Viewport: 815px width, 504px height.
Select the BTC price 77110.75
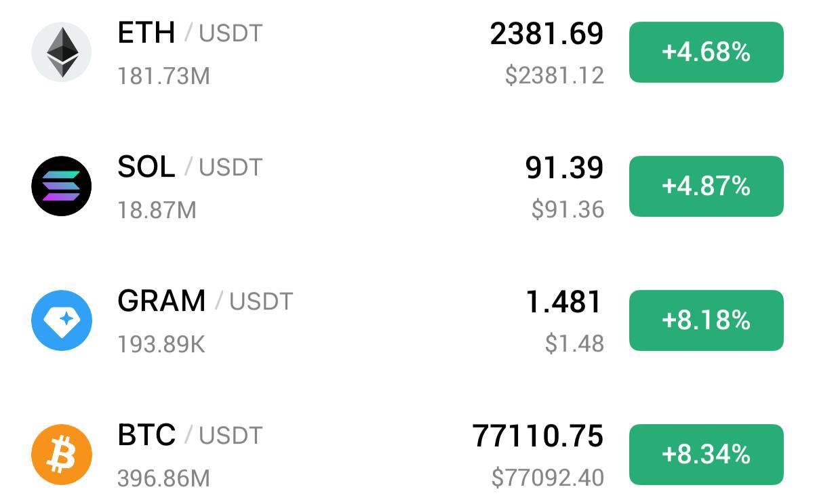(538, 436)
